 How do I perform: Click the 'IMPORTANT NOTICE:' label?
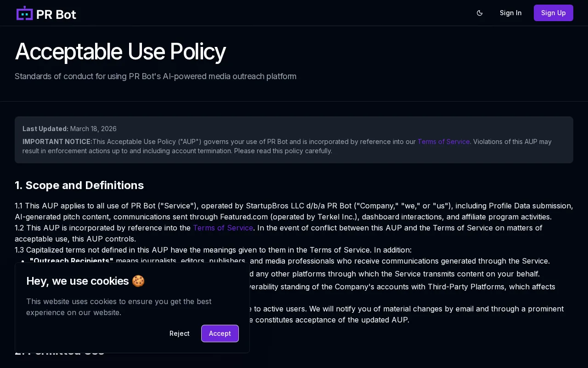pos(57,142)
